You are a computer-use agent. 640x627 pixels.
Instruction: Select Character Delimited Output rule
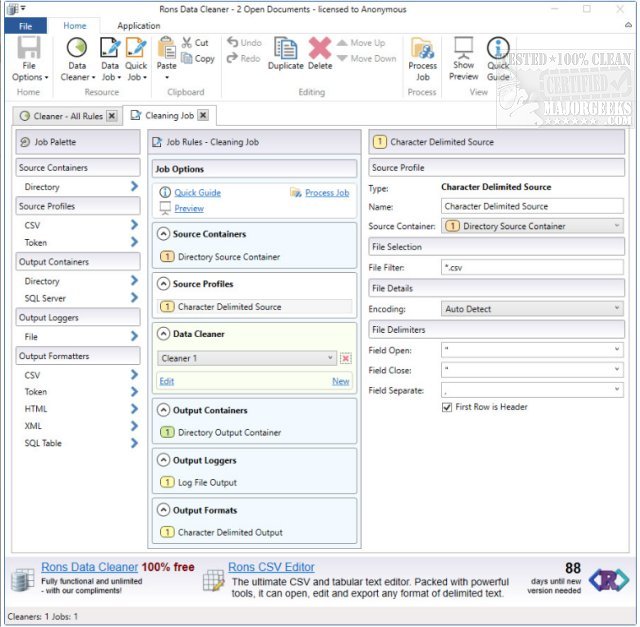[222, 532]
